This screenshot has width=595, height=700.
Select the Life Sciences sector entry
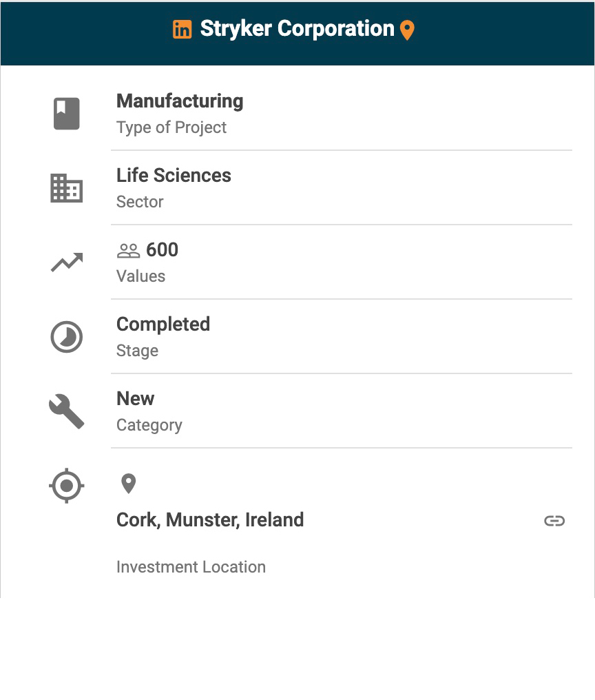[174, 176]
